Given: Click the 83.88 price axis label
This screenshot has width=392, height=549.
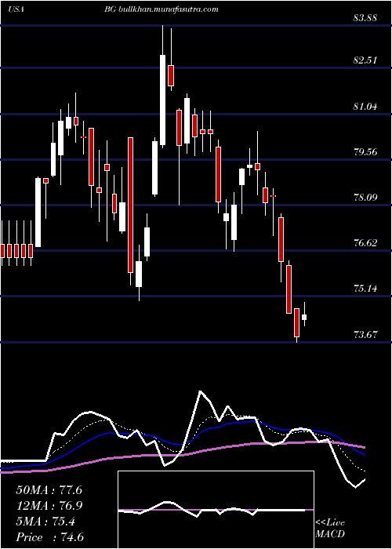Looking at the screenshot, I should pyautogui.click(x=365, y=18).
